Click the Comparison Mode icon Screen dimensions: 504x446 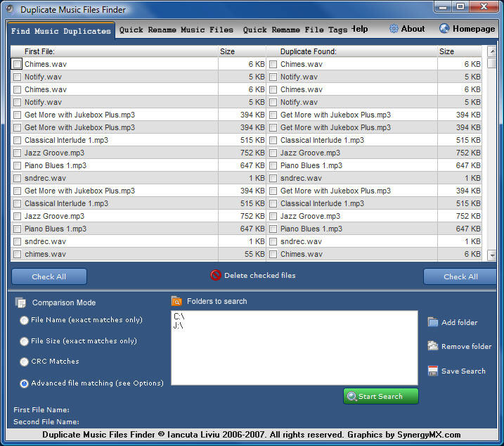click(20, 302)
